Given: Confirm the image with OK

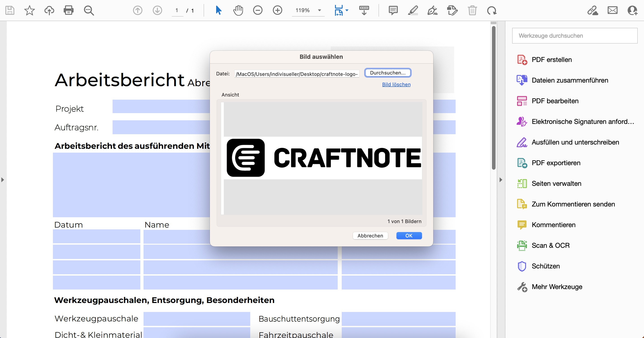Looking at the screenshot, I should [409, 235].
